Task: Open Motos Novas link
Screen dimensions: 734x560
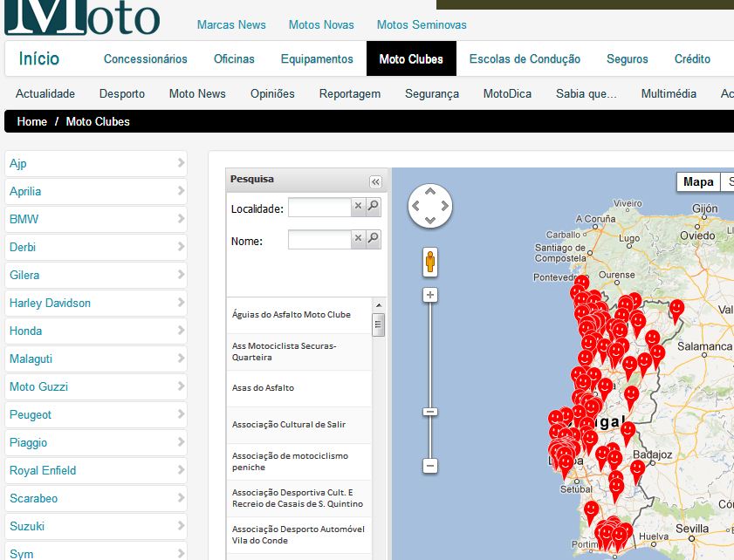Action: (x=321, y=24)
